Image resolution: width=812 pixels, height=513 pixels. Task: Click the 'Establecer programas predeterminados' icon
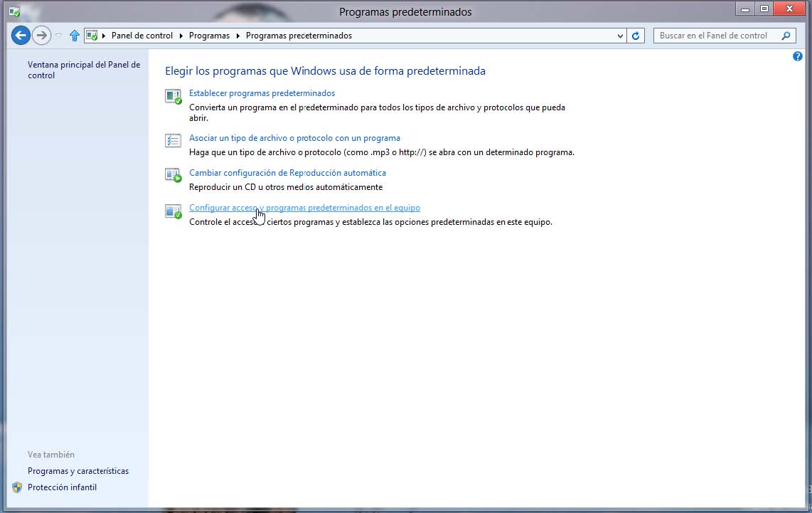[173, 96]
